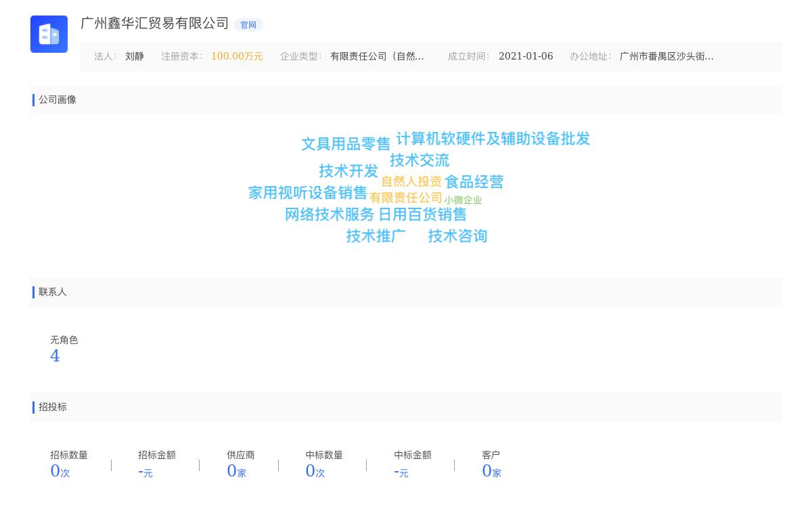Image resolution: width=812 pixels, height=509 pixels.
Task: Click the 无角色 label
Action: 64,340
